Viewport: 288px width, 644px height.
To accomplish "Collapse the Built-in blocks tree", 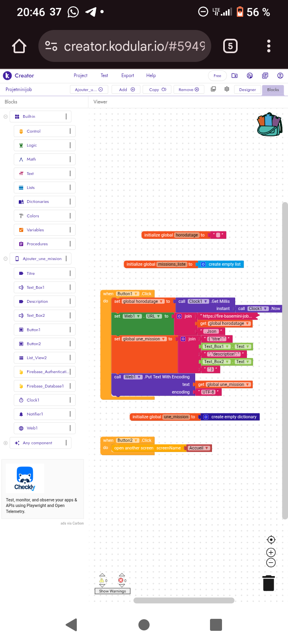I will click(6, 117).
